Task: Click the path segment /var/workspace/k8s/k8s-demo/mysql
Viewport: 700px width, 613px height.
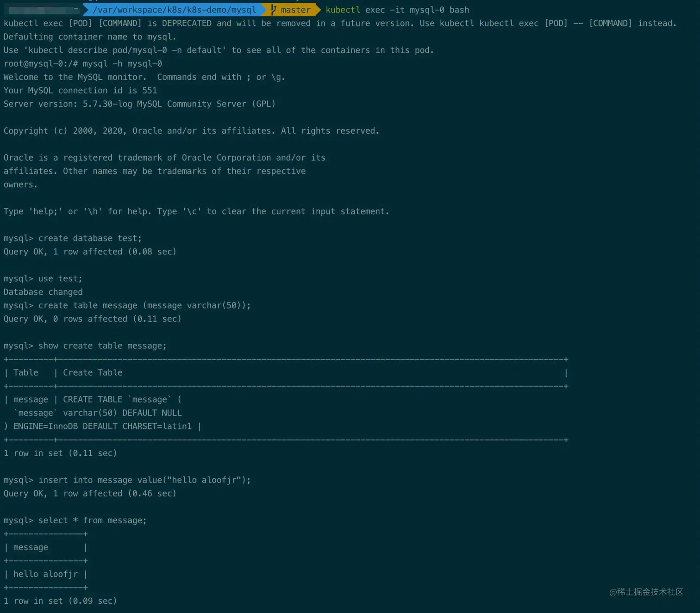Action: [174, 10]
